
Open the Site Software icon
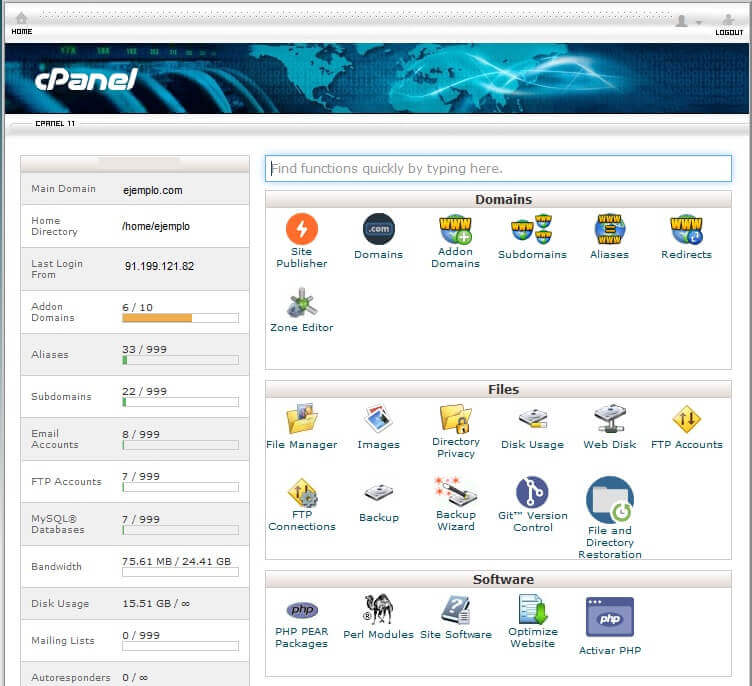[456, 609]
